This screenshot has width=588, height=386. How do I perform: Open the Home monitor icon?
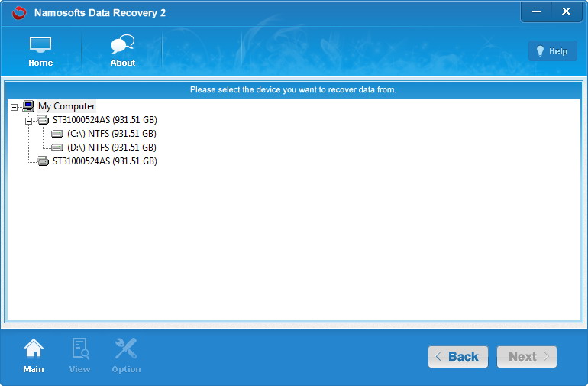[40, 52]
